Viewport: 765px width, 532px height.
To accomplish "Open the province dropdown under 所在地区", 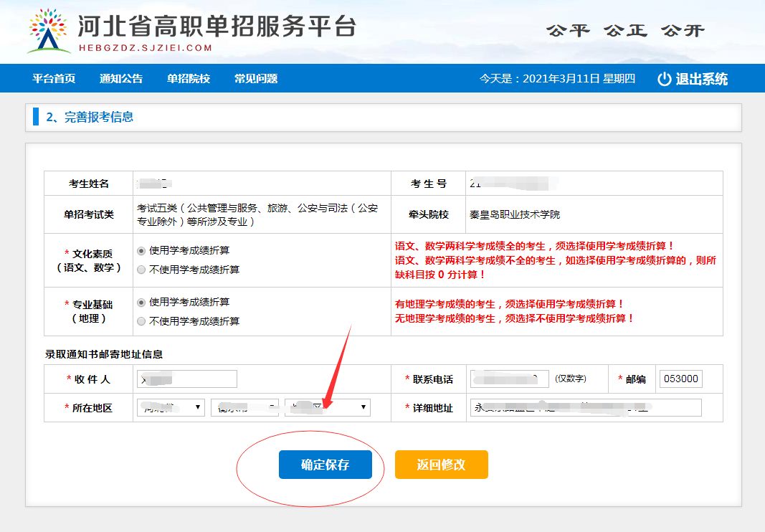I will 171,407.
